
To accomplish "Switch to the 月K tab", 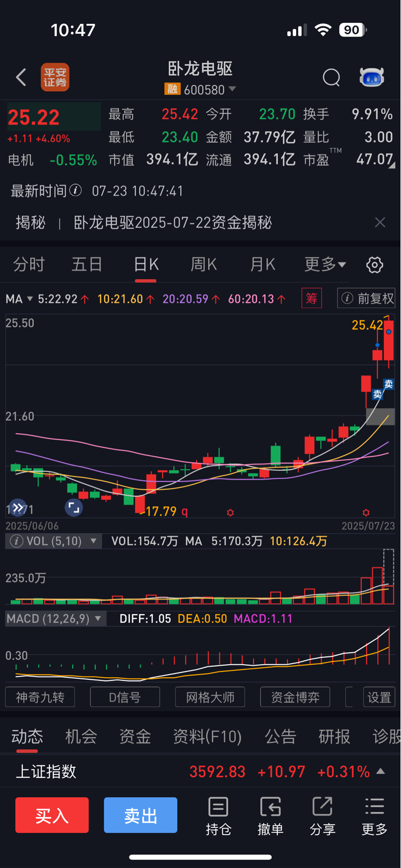I will 262,264.
